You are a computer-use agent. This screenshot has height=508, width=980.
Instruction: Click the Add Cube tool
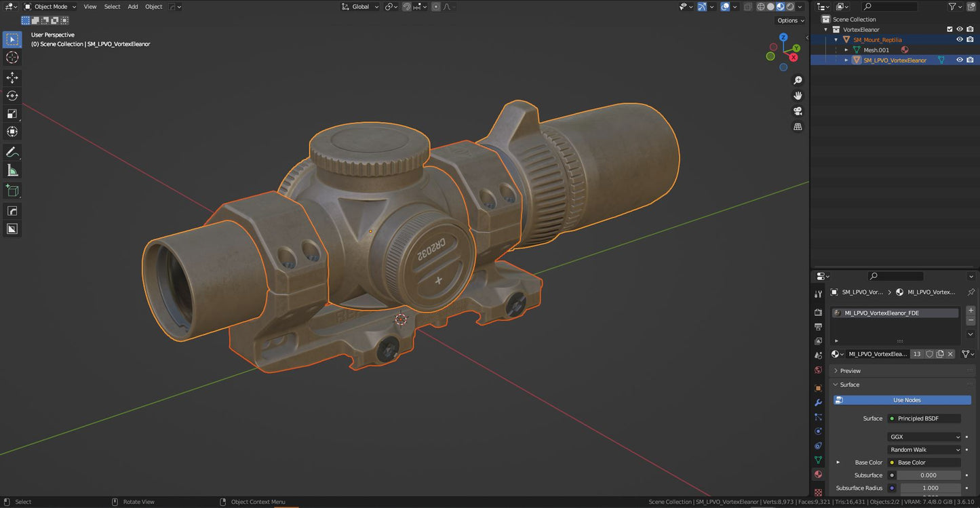point(12,191)
